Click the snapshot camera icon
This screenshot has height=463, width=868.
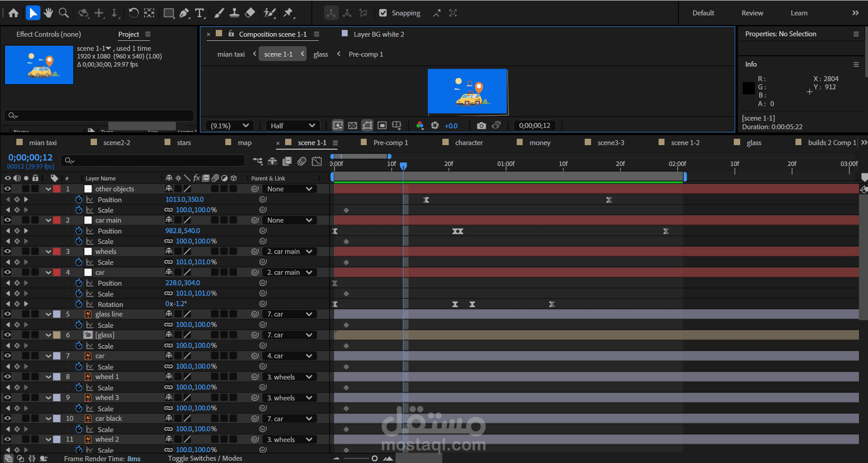click(x=481, y=126)
